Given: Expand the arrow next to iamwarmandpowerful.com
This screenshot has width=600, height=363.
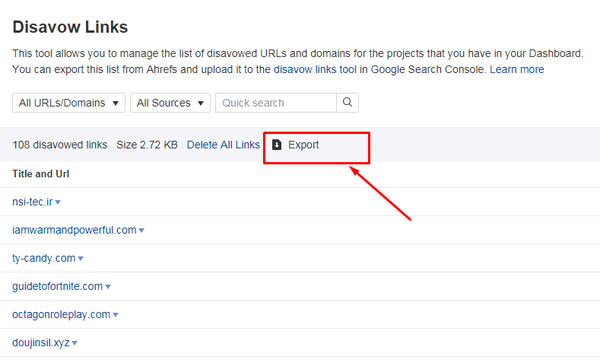Looking at the screenshot, I should click(x=141, y=231).
